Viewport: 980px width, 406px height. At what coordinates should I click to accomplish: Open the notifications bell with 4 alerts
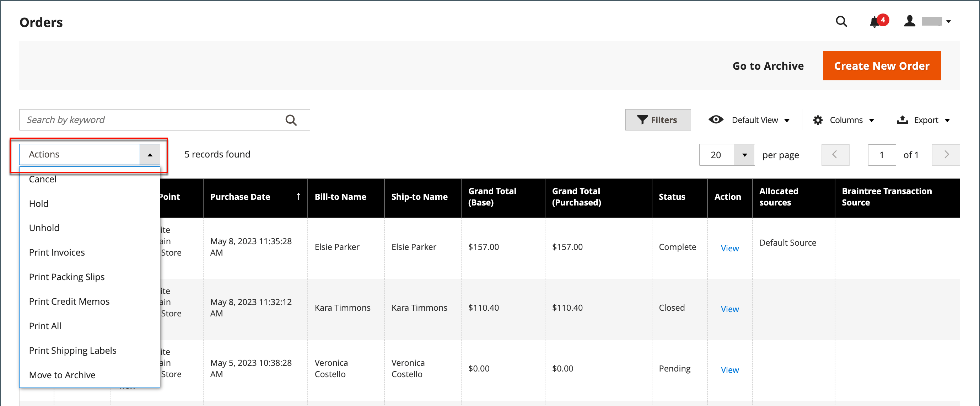click(x=875, y=22)
